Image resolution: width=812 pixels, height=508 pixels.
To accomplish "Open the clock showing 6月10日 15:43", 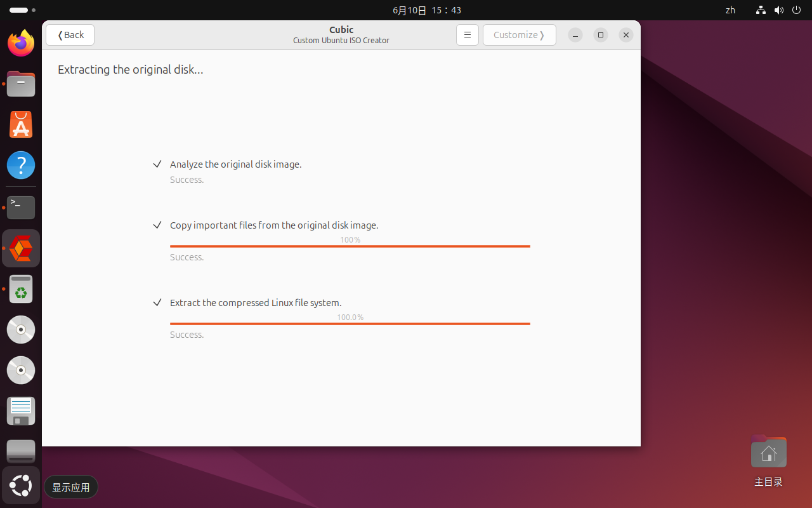I will tap(427, 10).
